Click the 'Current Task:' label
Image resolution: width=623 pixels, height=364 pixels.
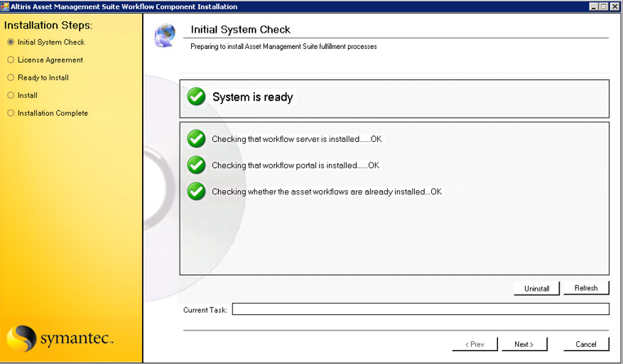pyautogui.click(x=205, y=310)
